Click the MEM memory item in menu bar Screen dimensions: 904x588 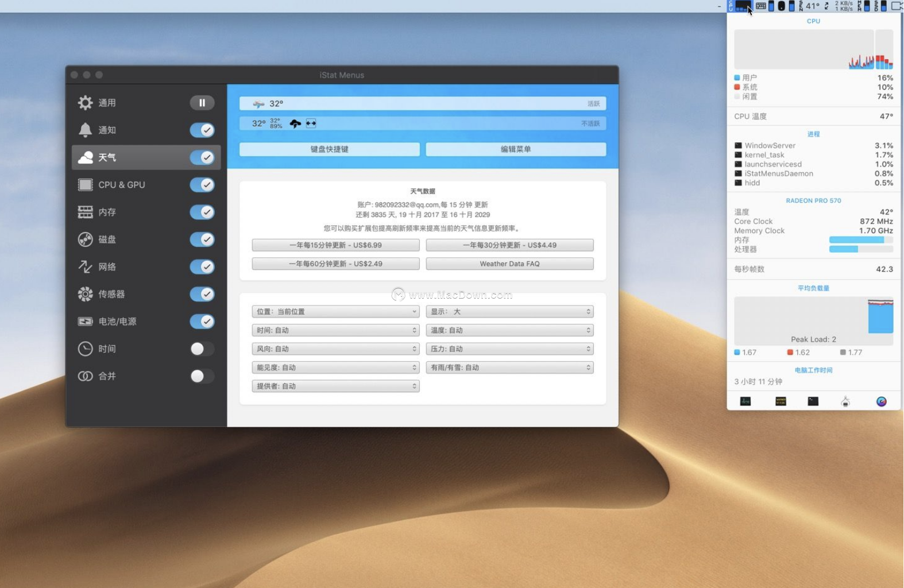click(x=864, y=6)
